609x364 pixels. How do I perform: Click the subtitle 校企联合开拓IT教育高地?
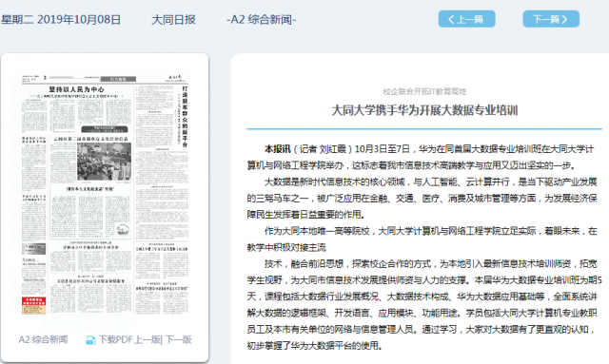(424, 91)
